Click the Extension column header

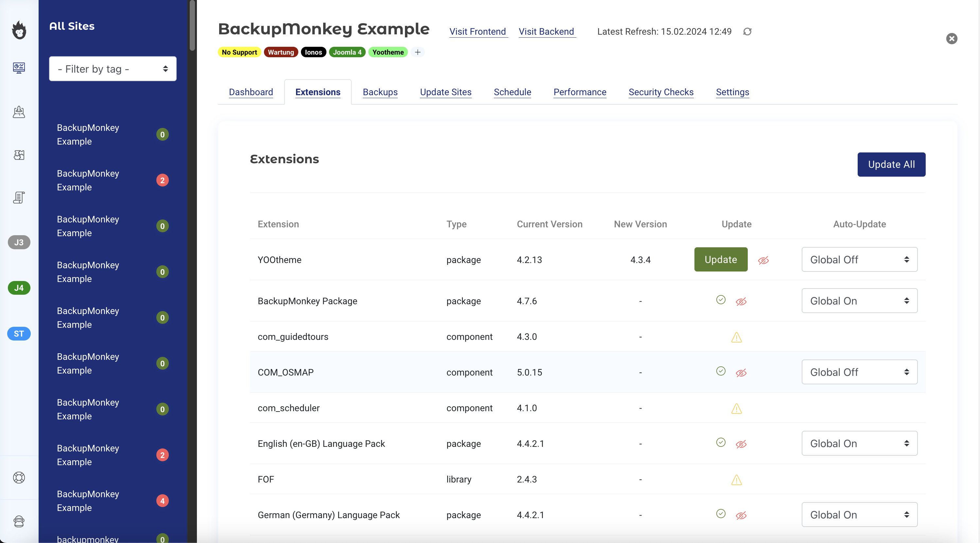[x=278, y=224]
